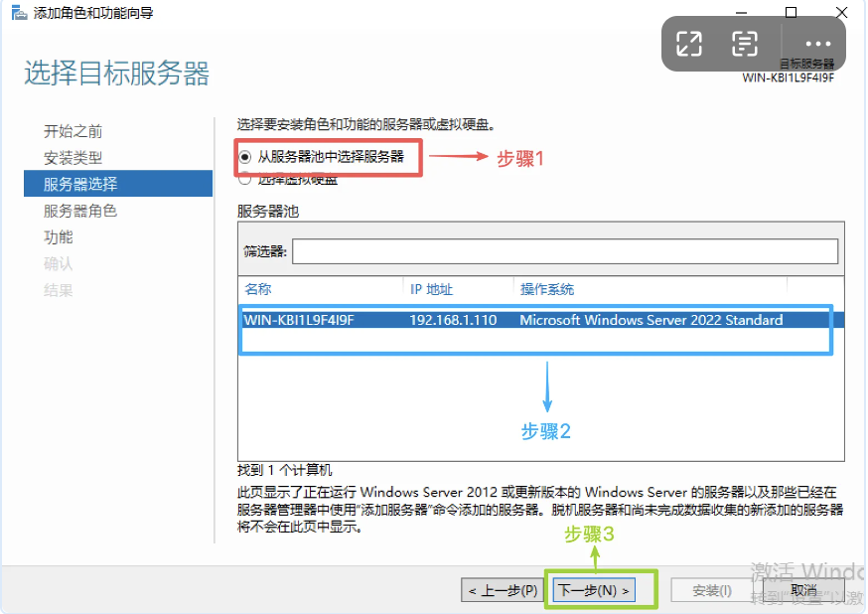868x614 pixels.
Task: Go back with 上一步(P) button
Action: tap(503, 590)
